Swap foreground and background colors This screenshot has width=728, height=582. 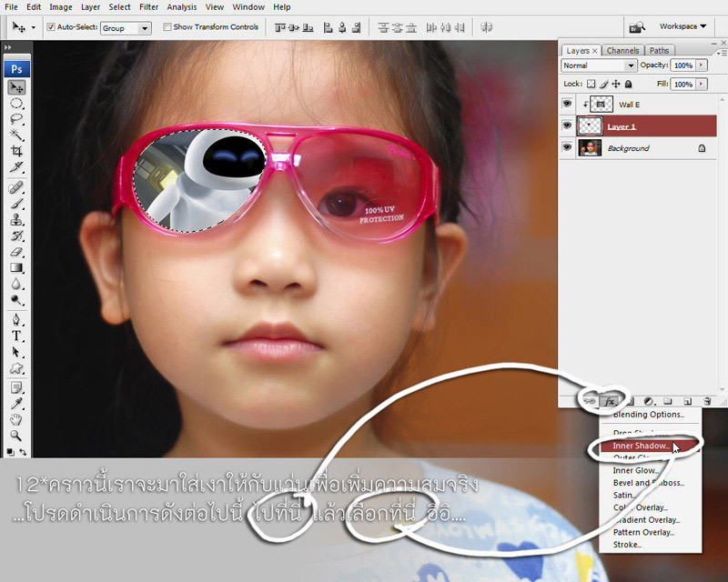point(22,452)
